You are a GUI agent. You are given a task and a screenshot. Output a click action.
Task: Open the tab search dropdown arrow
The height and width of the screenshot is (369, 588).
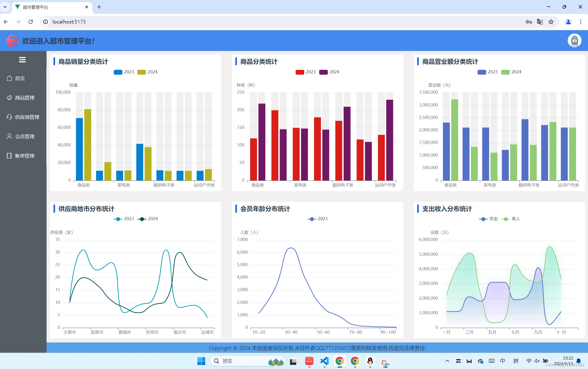[5, 7]
